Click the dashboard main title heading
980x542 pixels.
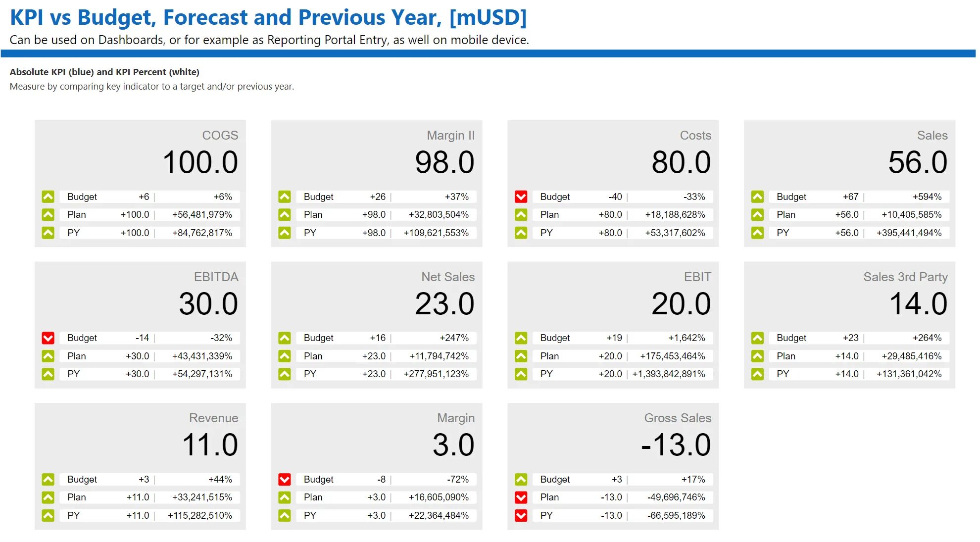(268, 17)
